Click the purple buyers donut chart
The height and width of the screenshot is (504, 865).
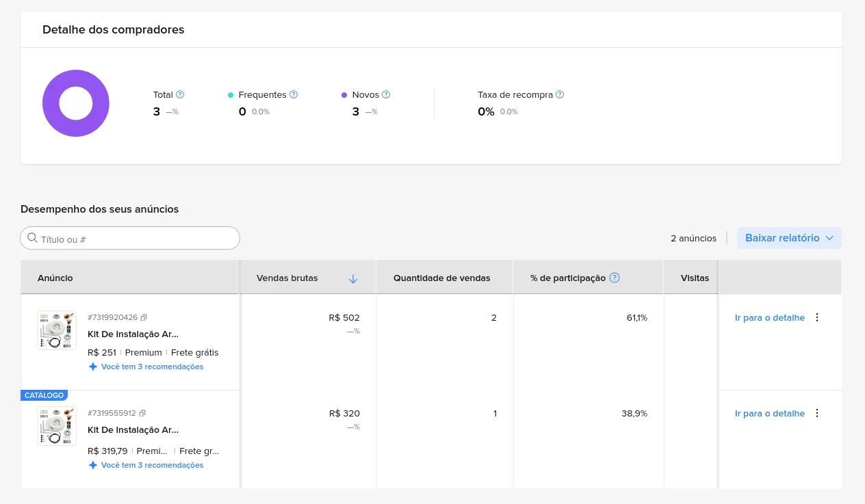[76, 103]
